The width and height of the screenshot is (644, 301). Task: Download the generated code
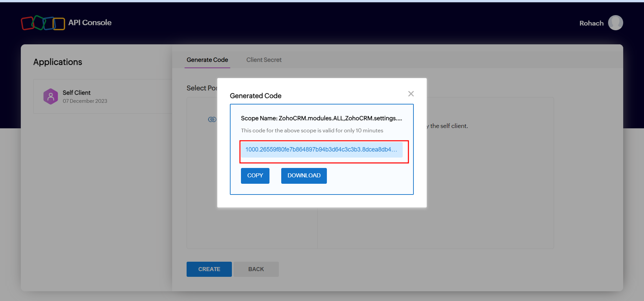tap(304, 176)
